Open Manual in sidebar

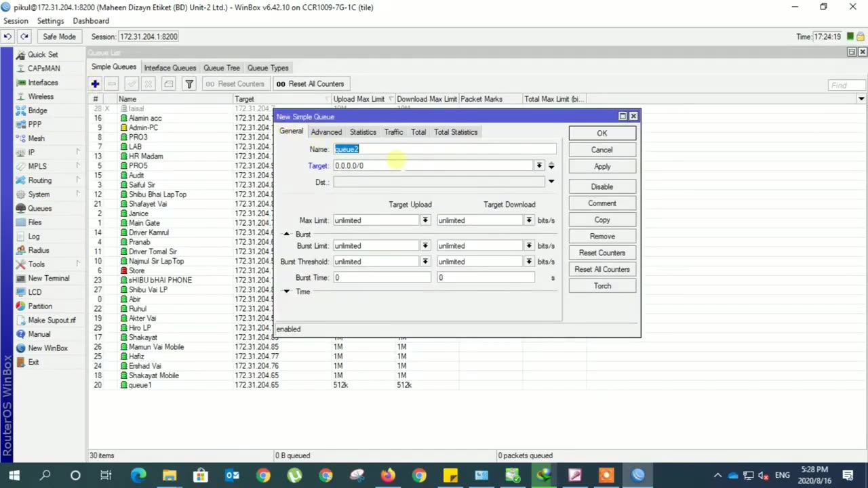click(39, 334)
